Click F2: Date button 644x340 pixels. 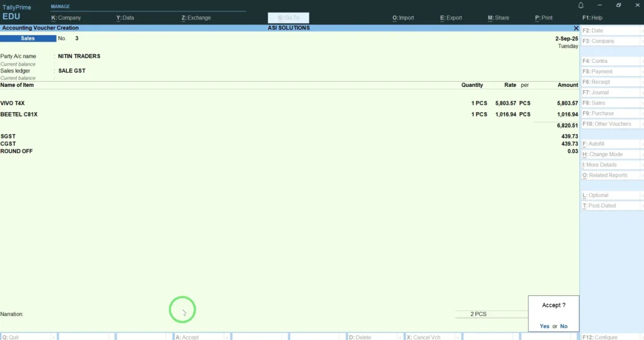point(611,31)
